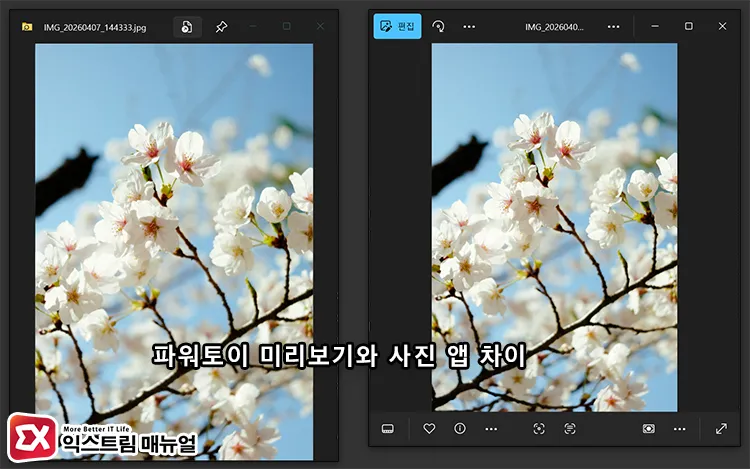Click the open-with-app icon in preview window

click(x=187, y=27)
